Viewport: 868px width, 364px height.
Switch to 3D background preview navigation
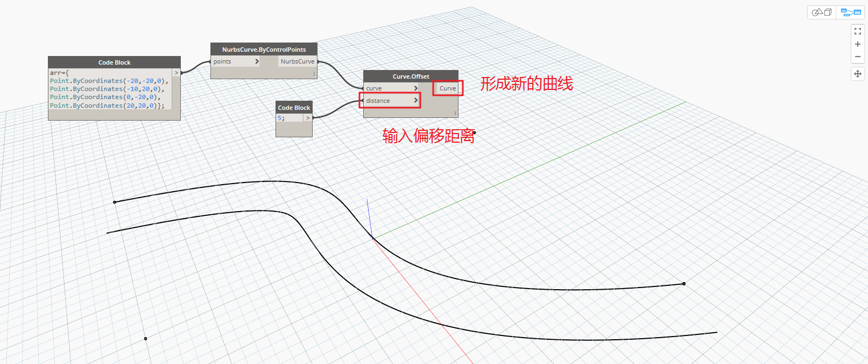(x=822, y=12)
